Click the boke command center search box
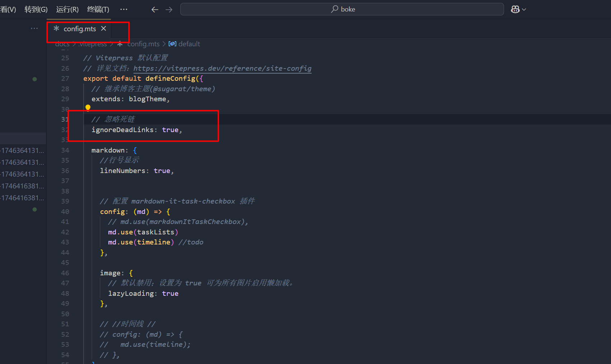 point(342,9)
